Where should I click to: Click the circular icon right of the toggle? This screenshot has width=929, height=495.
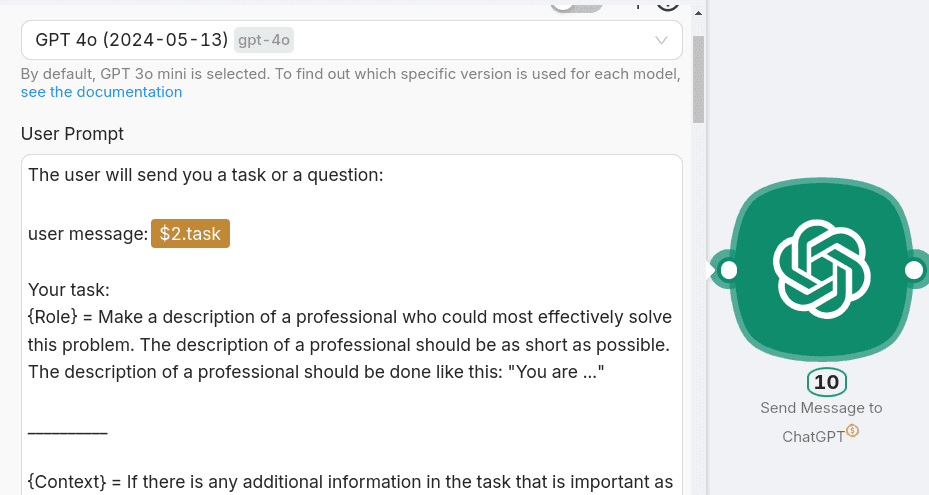668,4
